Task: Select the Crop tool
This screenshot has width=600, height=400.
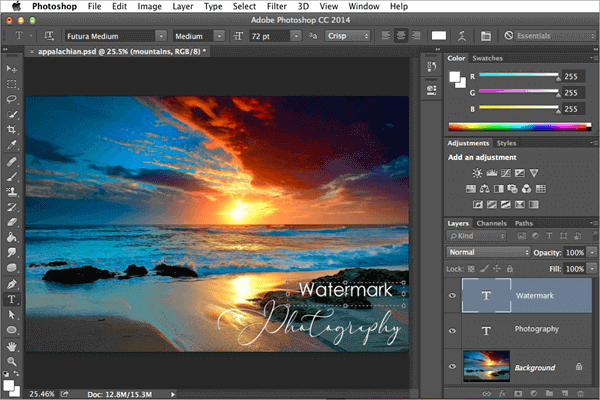Action: (11, 129)
